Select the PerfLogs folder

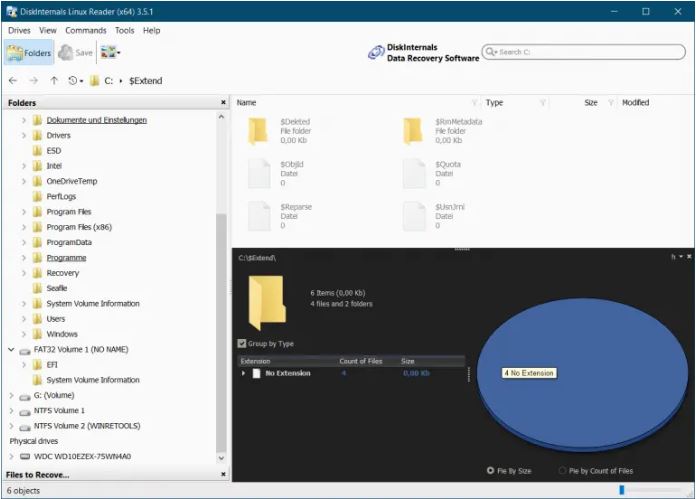(61, 197)
